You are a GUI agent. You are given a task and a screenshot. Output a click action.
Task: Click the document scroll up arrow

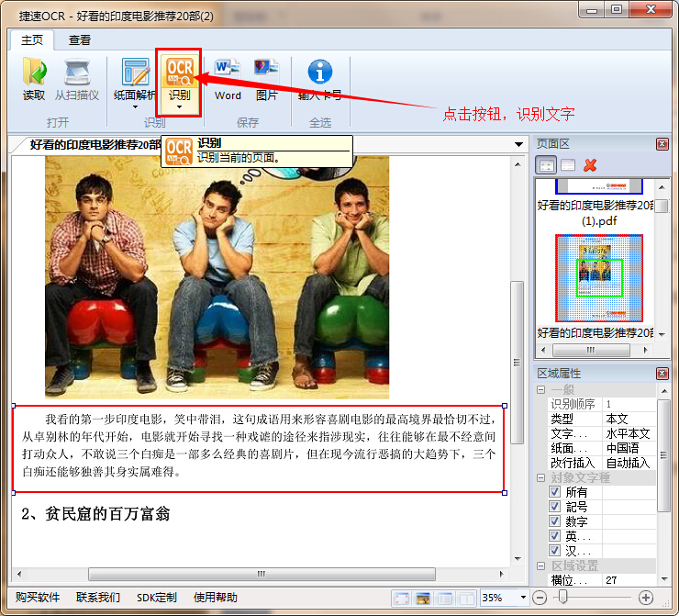(518, 164)
